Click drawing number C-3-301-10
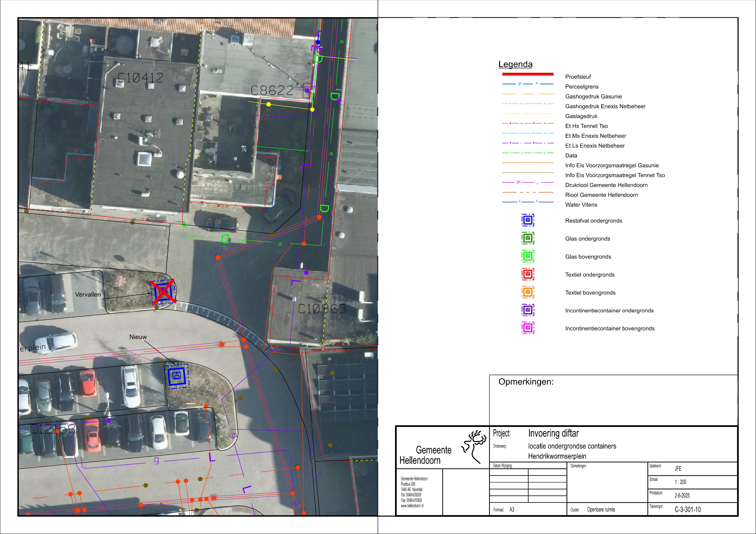Screen dimensions: 756x534 [687, 510]
